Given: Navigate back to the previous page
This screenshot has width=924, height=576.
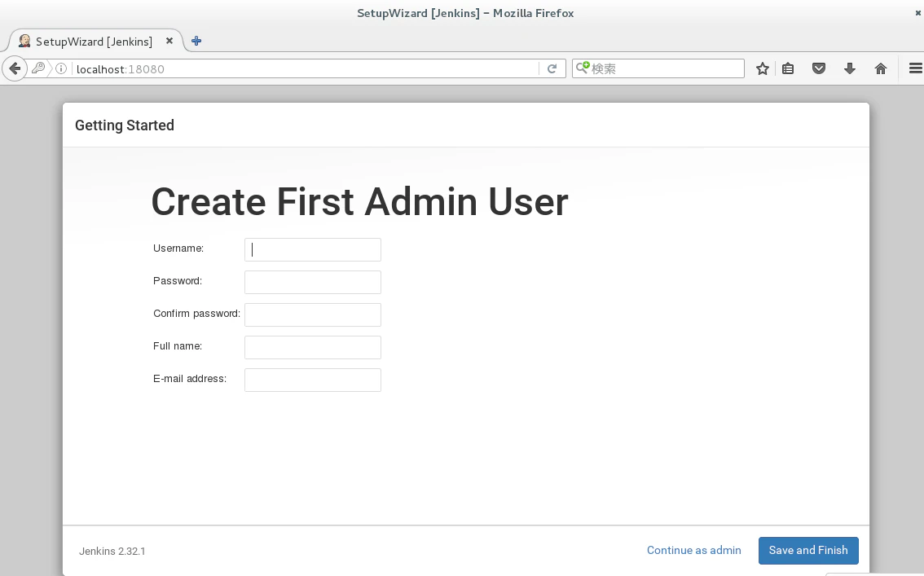Looking at the screenshot, I should coord(15,68).
